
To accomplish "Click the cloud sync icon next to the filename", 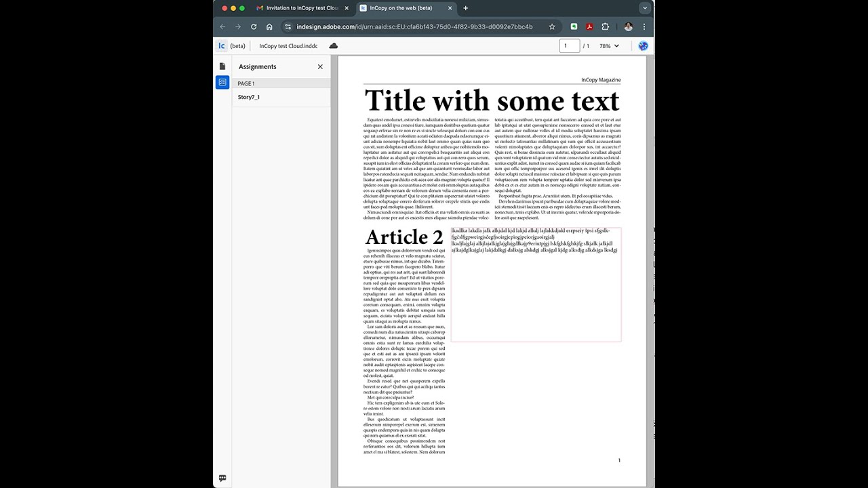I will coord(333,45).
